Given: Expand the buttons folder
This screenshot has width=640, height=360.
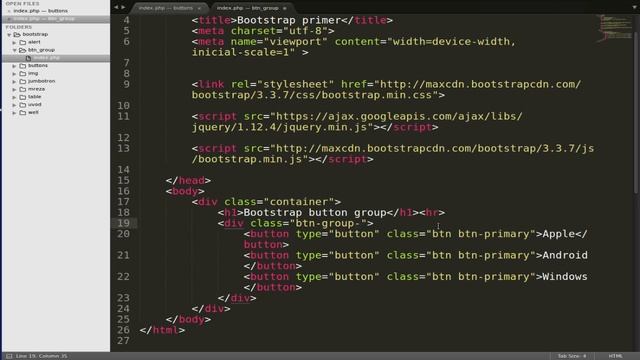Looking at the screenshot, I should coord(14,66).
